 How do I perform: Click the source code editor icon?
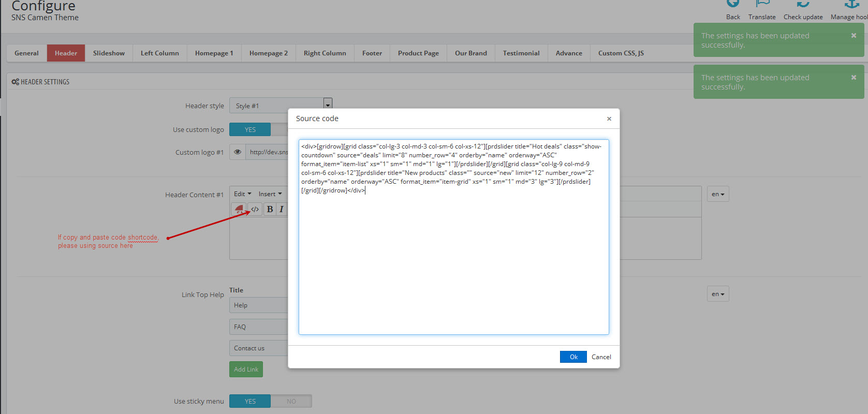255,209
